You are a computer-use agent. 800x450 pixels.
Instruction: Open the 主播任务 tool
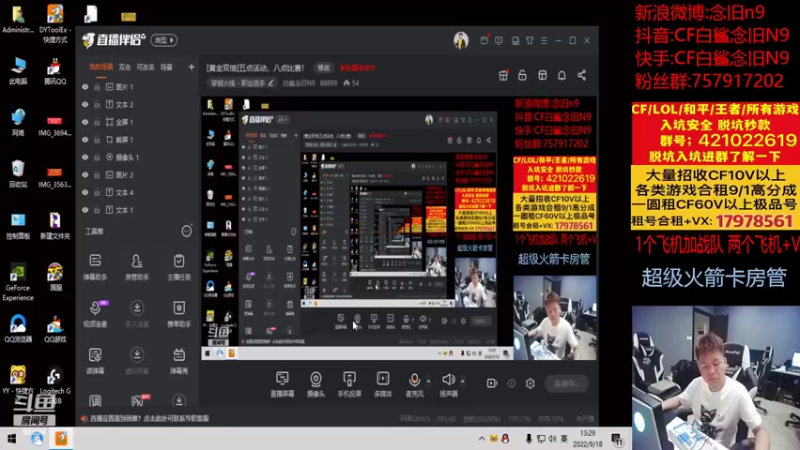point(179,266)
